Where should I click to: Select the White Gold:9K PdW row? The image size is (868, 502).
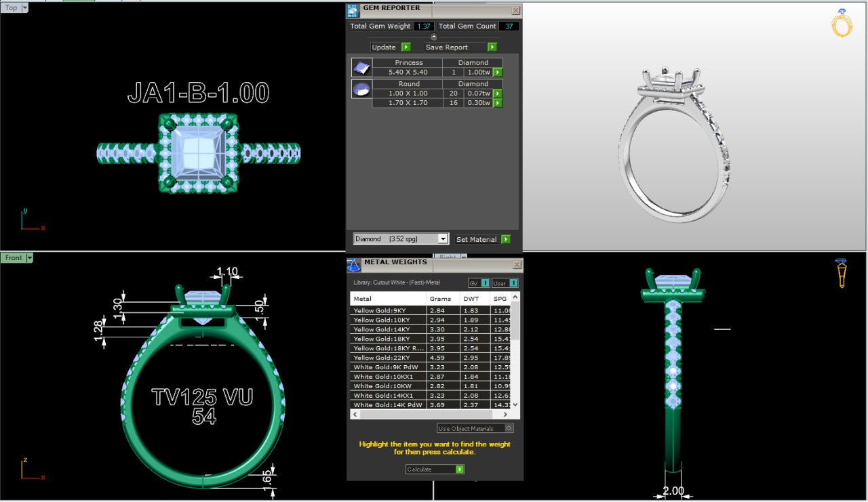tap(430, 367)
